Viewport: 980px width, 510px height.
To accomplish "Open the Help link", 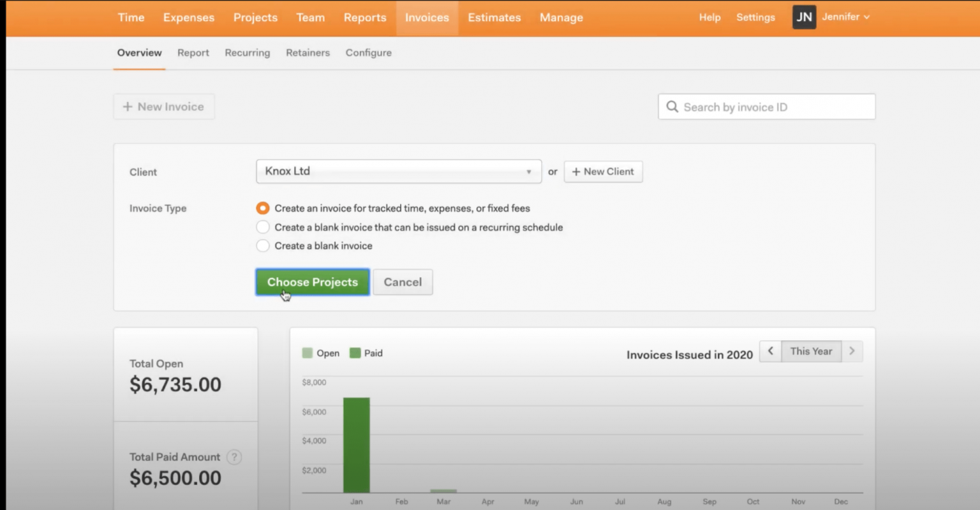I will 709,17.
